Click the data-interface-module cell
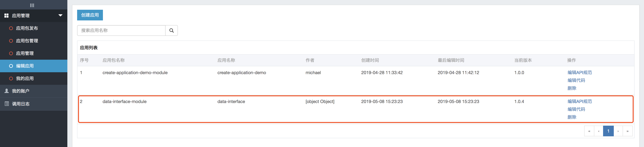The width and height of the screenshot is (644, 147). coord(124,102)
